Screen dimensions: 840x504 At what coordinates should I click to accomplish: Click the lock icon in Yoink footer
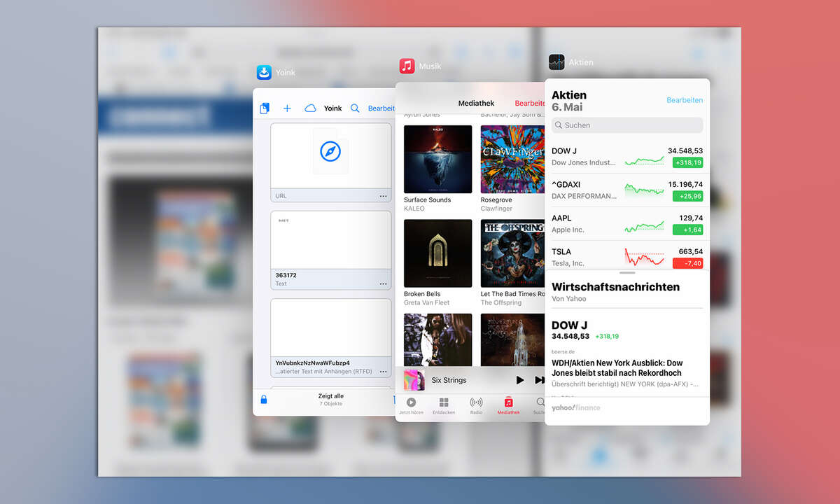264,400
